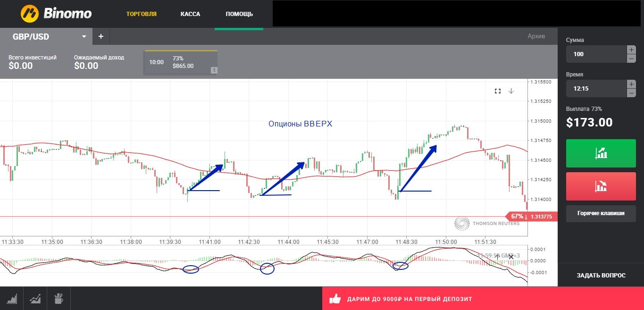This screenshot has height=310, width=644.
Task: Click the Binomo logo icon
Action: click(x=29, y=14)
